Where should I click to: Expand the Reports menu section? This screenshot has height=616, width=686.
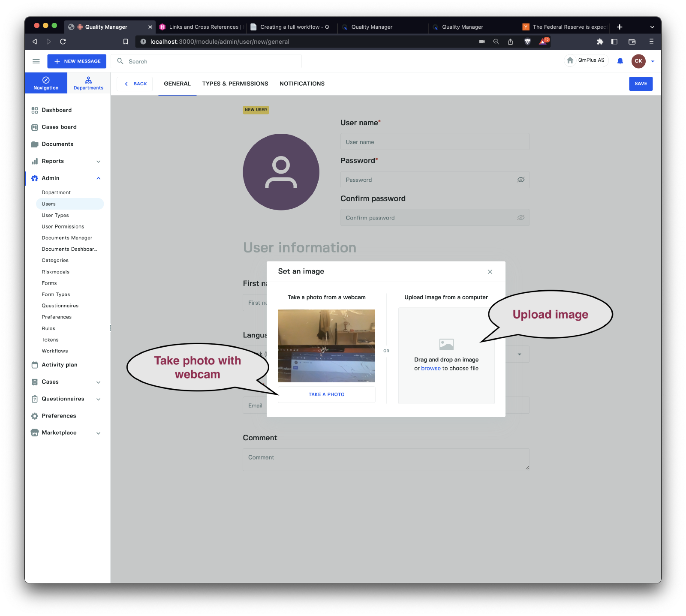tap(98, 162)
